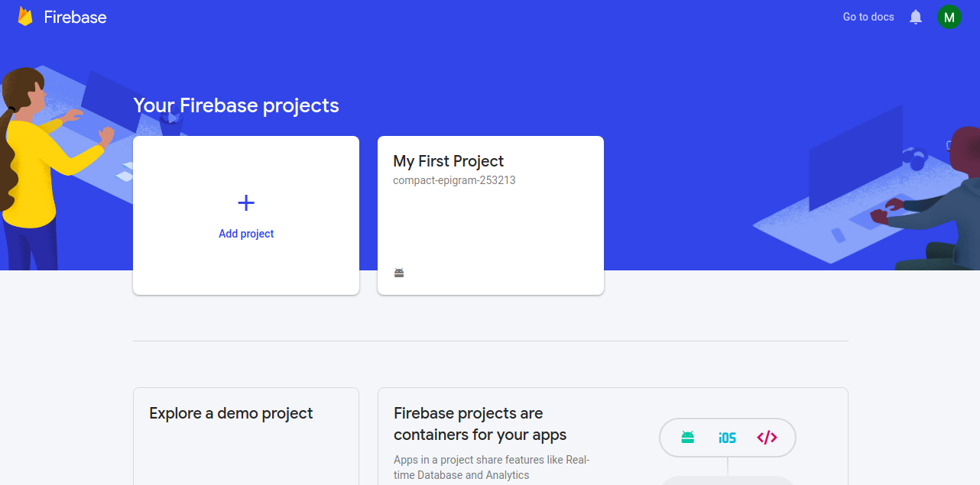980x485 pixels.
Task: Click the Your Firebase projects heading
Action: click(x=236, y=105)
